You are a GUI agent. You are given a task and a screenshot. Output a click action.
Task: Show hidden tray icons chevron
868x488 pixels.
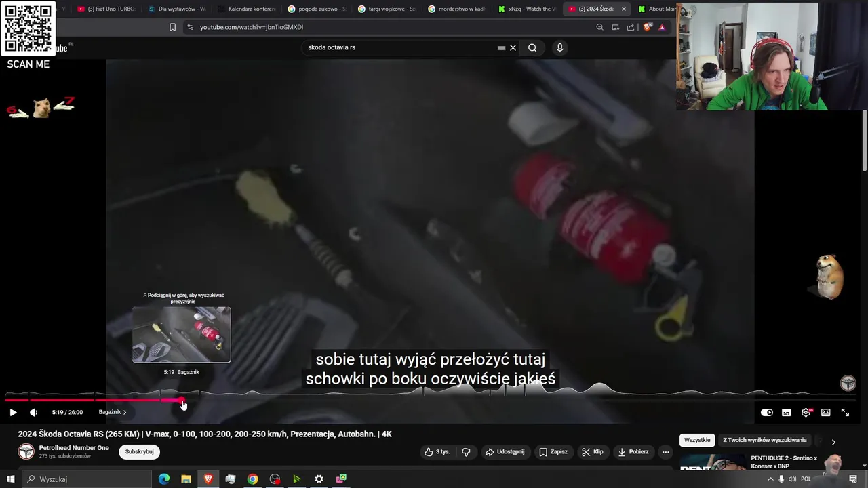click(770, 479)
